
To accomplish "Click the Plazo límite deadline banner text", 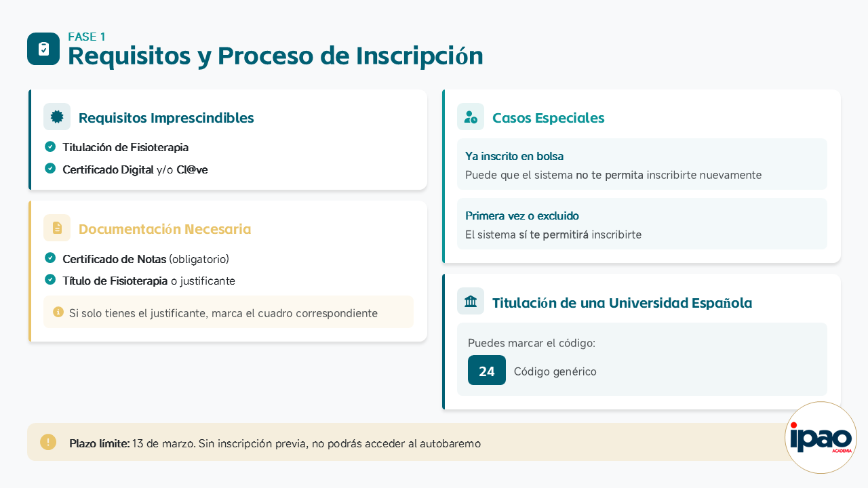I will click(x=275, y=444).
